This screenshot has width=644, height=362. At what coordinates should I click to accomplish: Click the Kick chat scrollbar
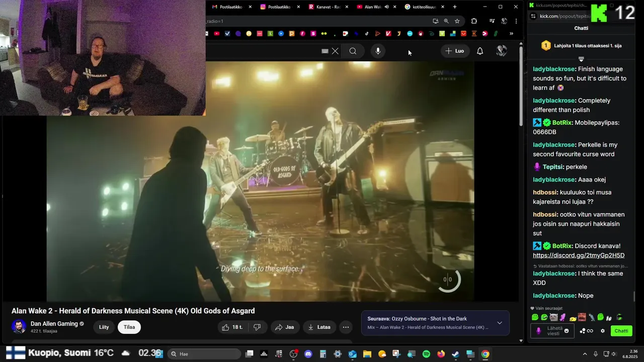point(634,297)
